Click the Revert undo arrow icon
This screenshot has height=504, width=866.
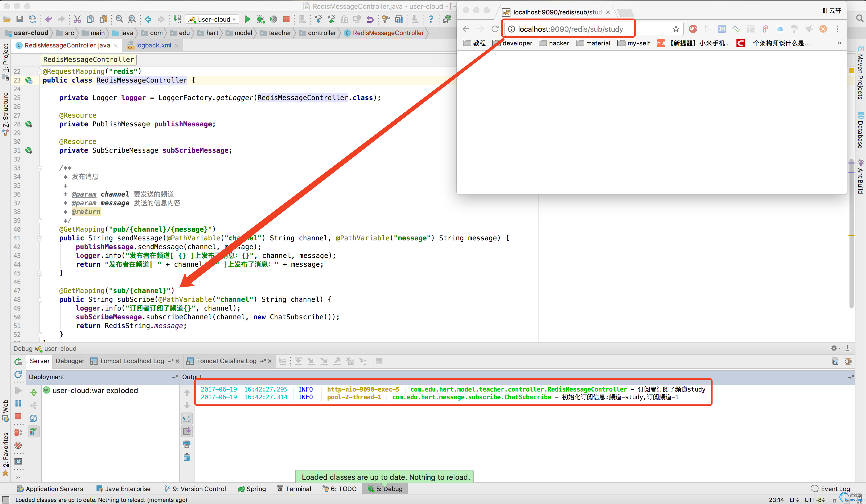point(370,19)
